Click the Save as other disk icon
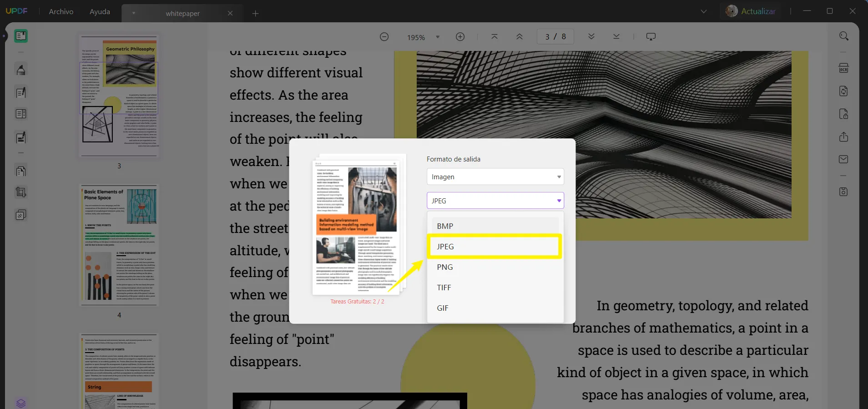Viewport: 868px width, 409px height. point(844,192)
